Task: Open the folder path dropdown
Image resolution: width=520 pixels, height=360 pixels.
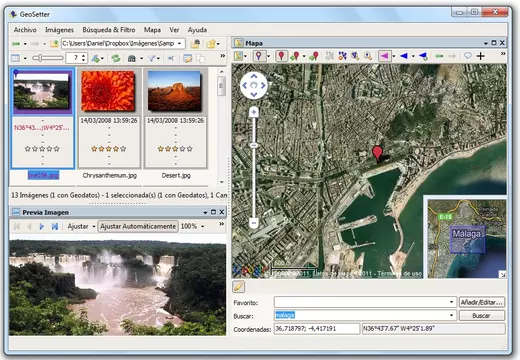Action: click(x=180, y=44)
